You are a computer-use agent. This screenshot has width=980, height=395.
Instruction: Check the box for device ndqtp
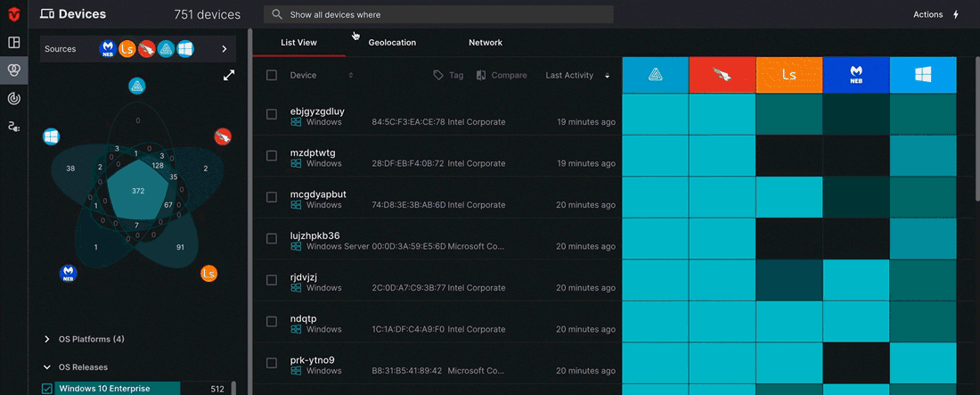click(271, 321)
